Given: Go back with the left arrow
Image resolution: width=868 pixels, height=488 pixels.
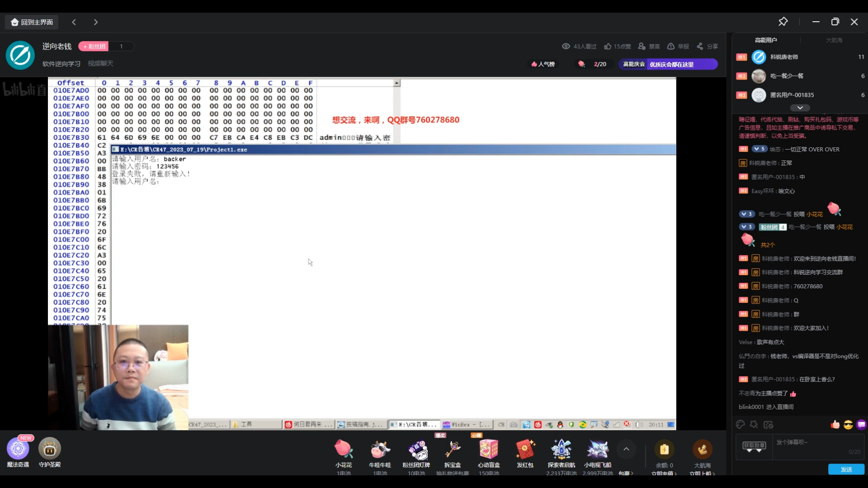Looking at the screenshot, I should (74, 22).
